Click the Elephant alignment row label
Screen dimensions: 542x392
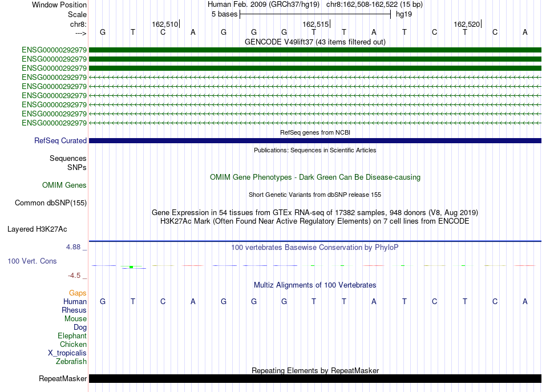[x=72, y=336]
